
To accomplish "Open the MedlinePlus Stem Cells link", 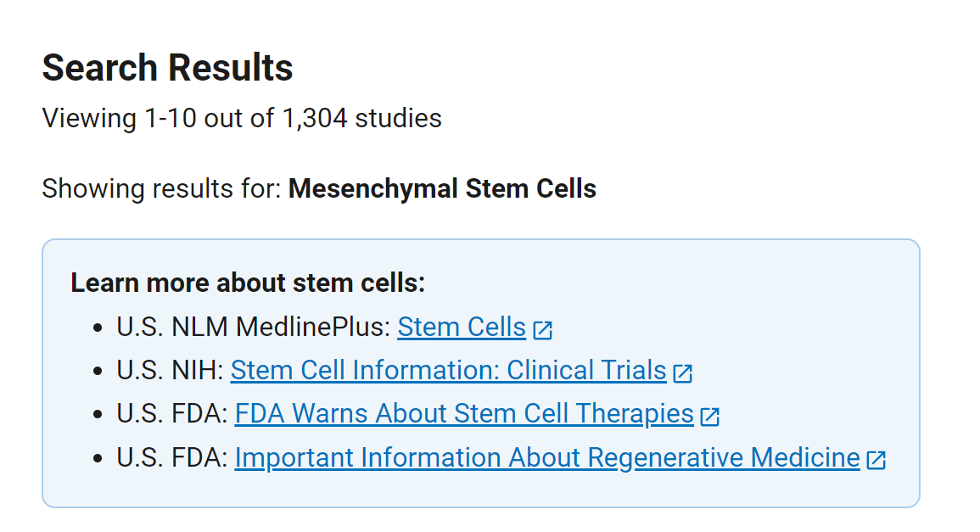I will pos(462,328).
